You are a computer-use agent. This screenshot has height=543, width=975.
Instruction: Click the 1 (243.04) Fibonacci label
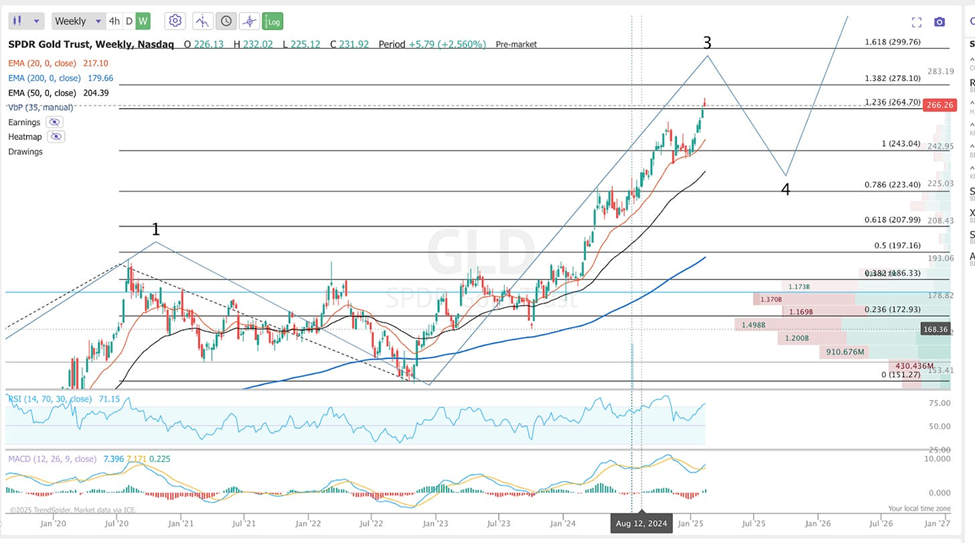[x=901, y=144]
